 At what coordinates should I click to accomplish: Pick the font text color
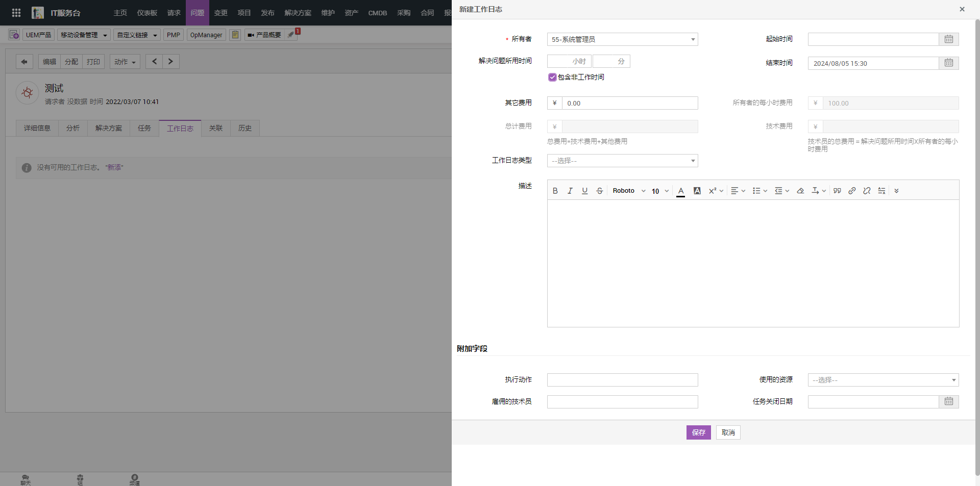[x=681, y=191]
